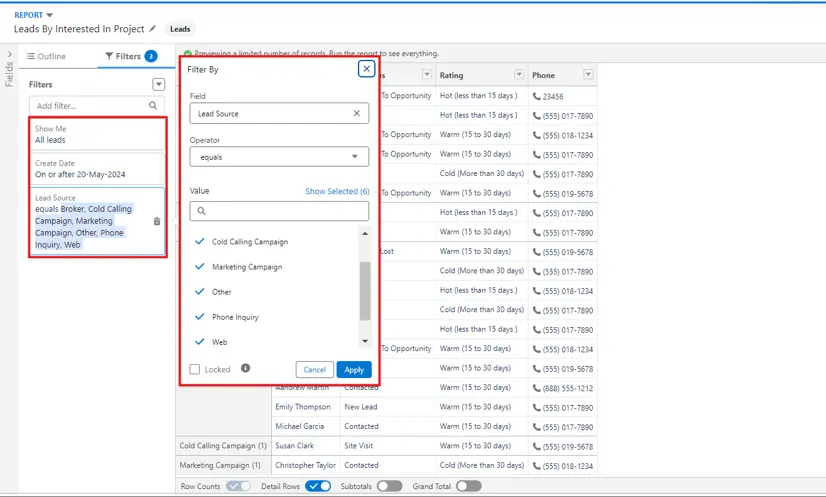Edit report name with the pencil icon
The width and height of the screenshot is (826, 497).
pos(153,28)
